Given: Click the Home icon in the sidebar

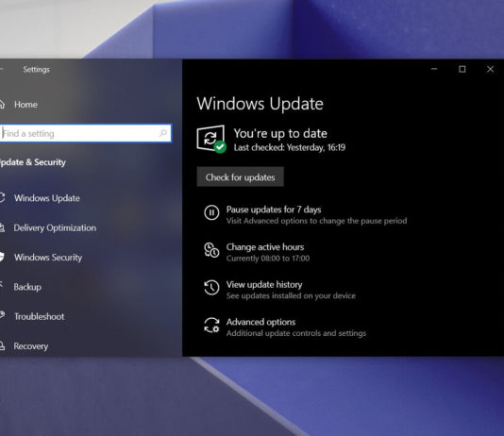Looking at the screenshot, I should tap(2, 105).
